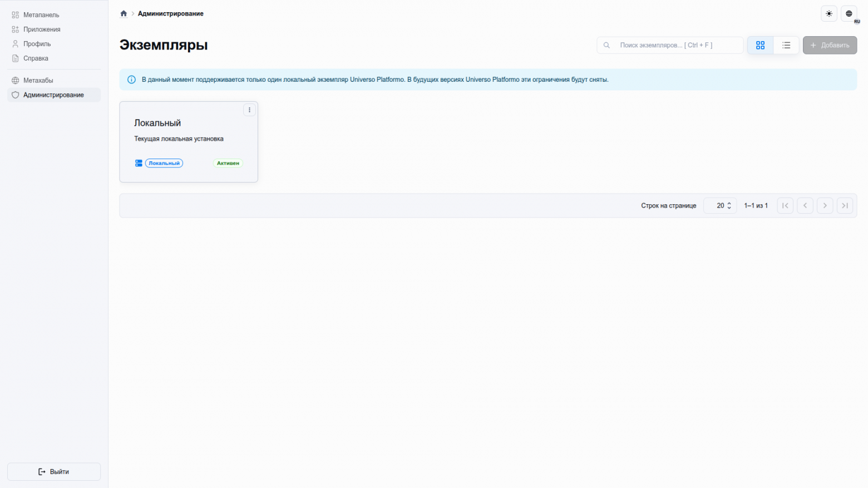The image size is (868, 488).
Task: Open the Профиль sidebar item
Action: 54,44
